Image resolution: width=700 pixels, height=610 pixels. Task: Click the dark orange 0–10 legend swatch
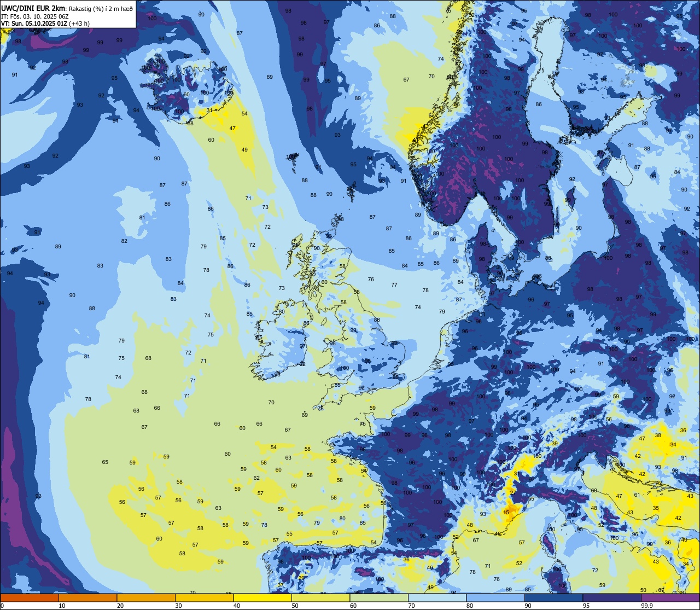pos(30,598)
